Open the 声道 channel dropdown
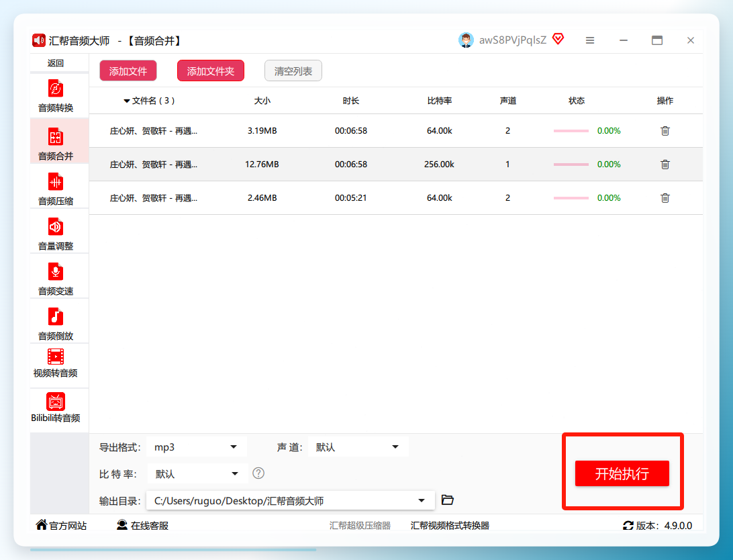 (x=358, y=447)
